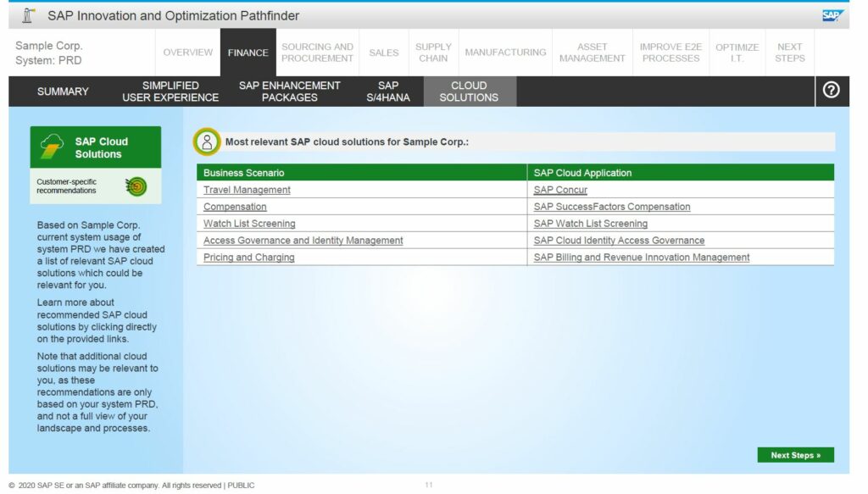Open Improve E2E Processes tab
868x494 pixels.
click(671, 53)
